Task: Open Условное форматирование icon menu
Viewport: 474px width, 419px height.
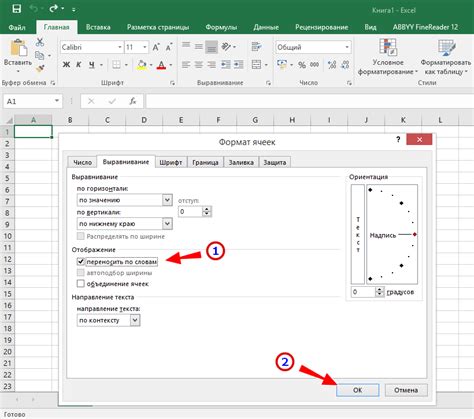Action: (388, 57)
